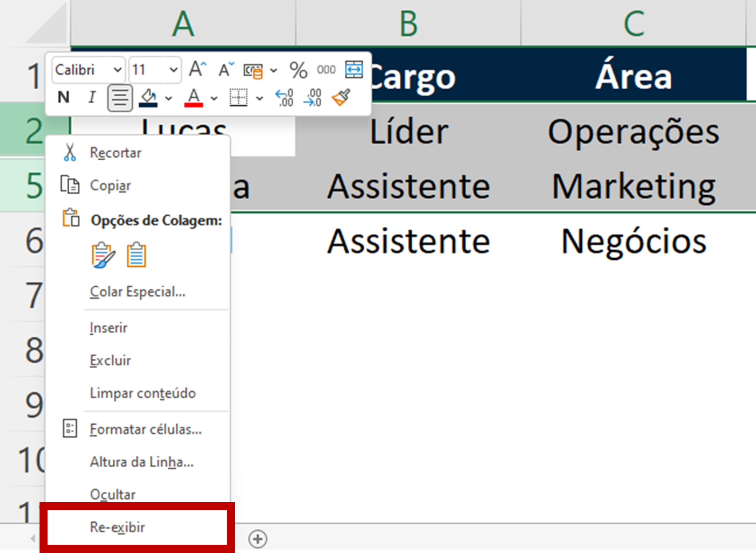
Task: Expand the accounting format dropdown arrow
Action: (x=274, y=70)
